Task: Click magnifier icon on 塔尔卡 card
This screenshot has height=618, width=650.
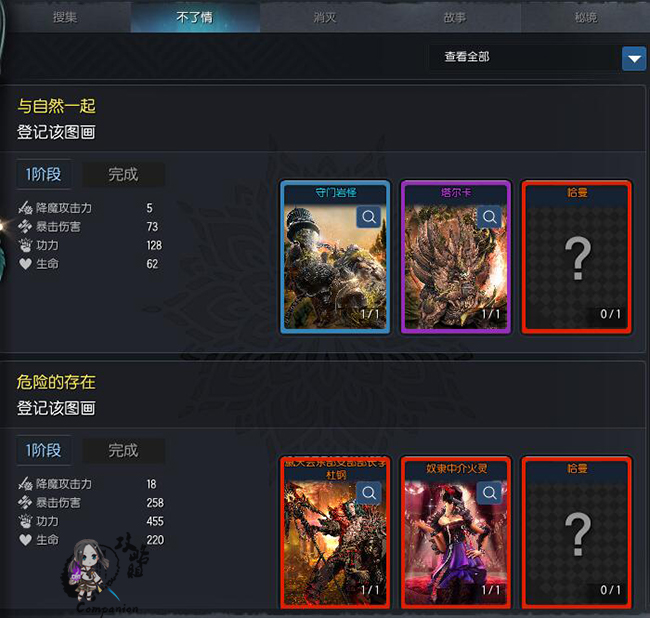Action: pos(489,216)
